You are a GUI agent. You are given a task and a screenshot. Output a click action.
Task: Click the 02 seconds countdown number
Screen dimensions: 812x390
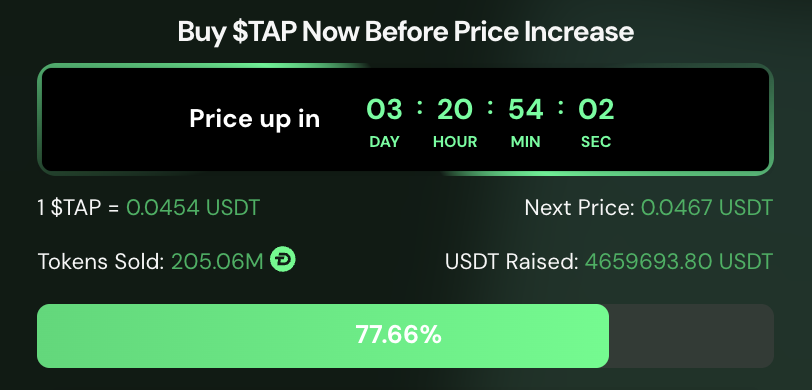(596, 110)
